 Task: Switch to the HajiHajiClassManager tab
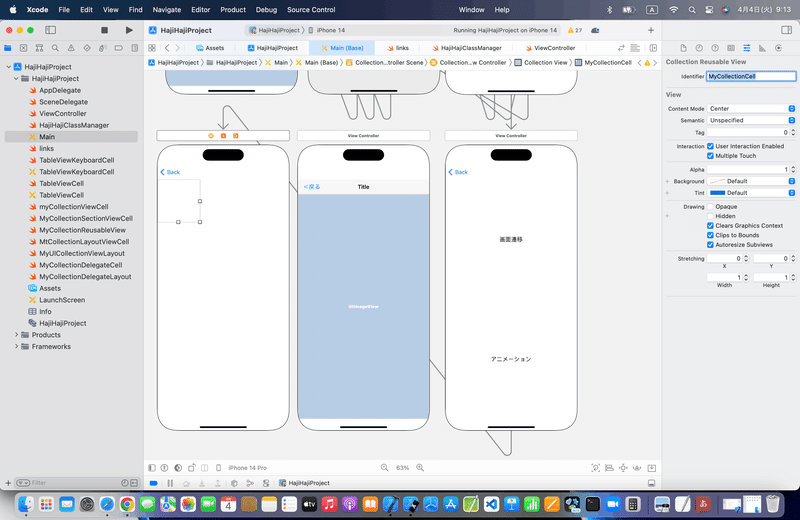point(467,48)
